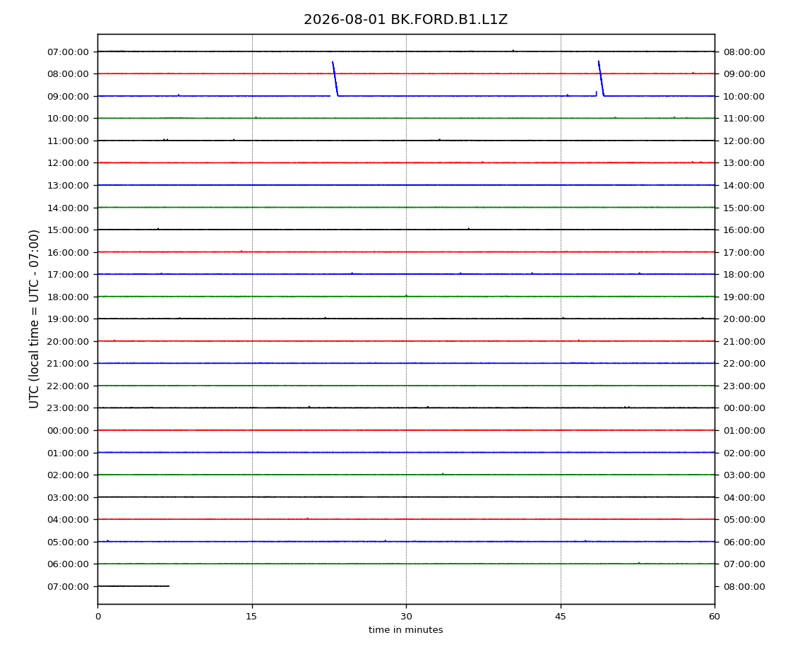Select the right-side 04:00:00 end-time label
The image size is (812, 671).
coord(744,497)
